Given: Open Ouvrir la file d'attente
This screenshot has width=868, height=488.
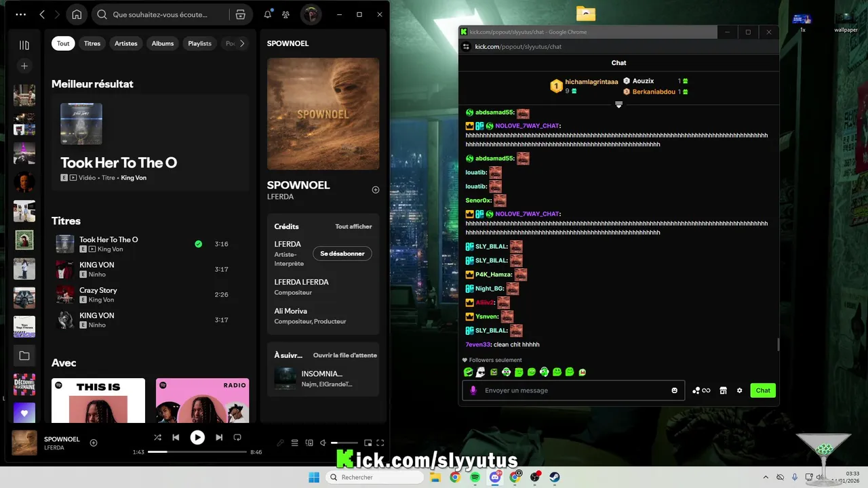Looking at the screenshot, I should [x=345, y=355].
